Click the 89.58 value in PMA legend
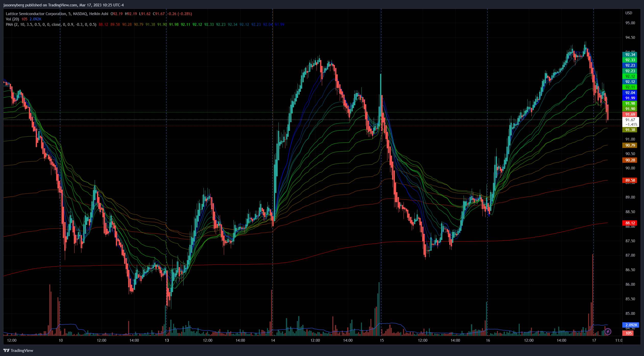 tap(115, 25)
